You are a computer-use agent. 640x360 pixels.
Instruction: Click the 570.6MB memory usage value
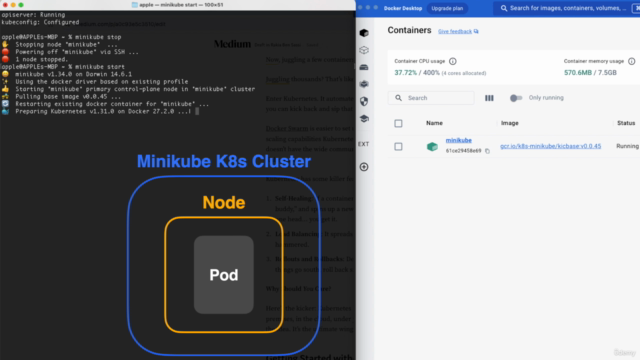coord(578,73)
